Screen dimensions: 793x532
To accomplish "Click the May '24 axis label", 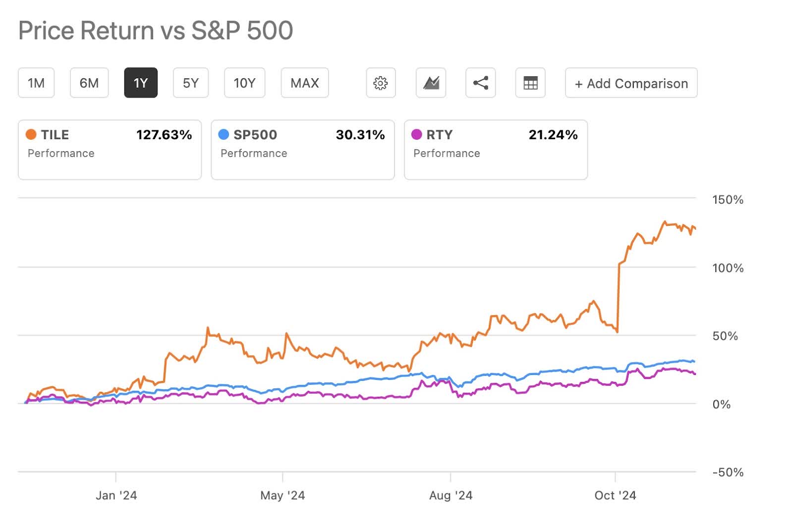I will [x=283, y=495].
